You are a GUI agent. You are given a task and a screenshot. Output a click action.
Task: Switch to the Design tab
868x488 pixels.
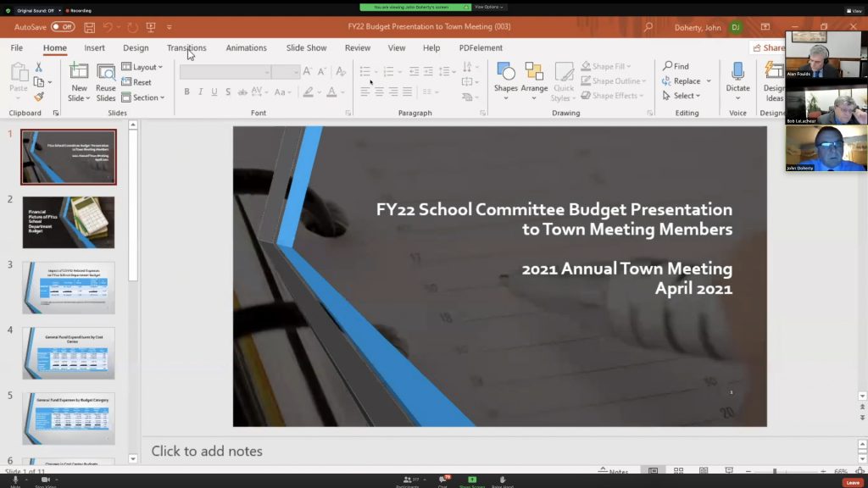136,48
